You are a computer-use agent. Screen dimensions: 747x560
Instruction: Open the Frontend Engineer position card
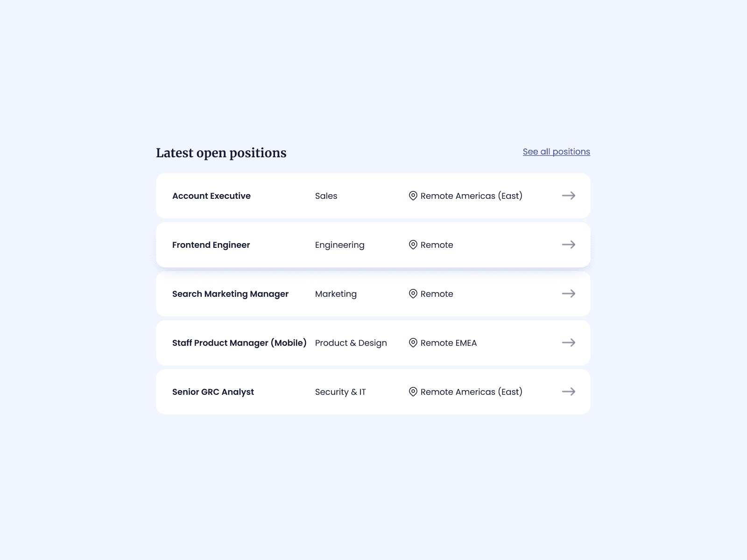point(211,245)
